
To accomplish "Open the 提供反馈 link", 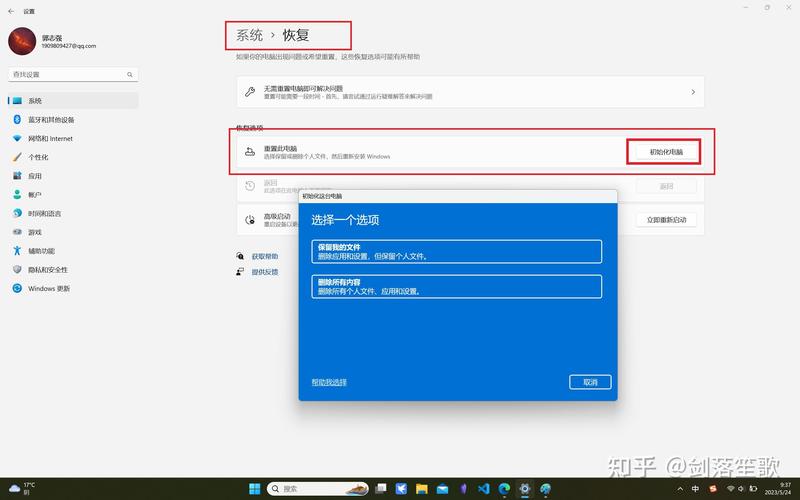I will point(265,272).
